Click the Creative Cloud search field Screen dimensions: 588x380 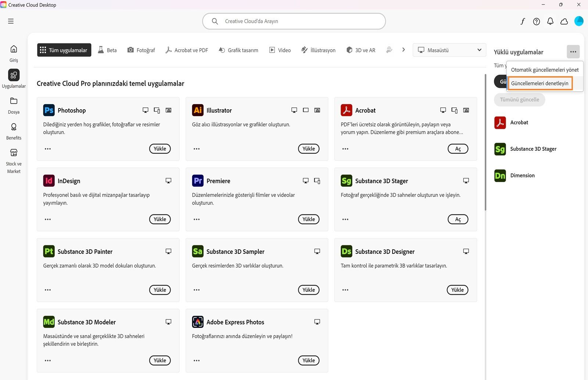click(x=294, y=21)
